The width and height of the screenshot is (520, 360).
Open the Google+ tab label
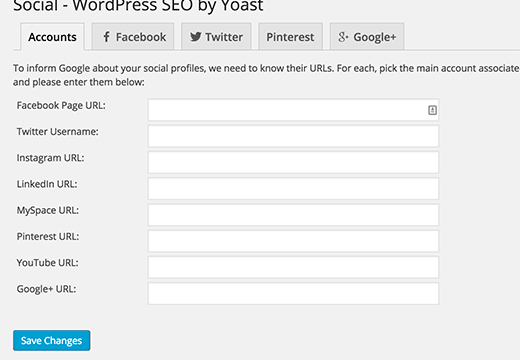point(375,37)
